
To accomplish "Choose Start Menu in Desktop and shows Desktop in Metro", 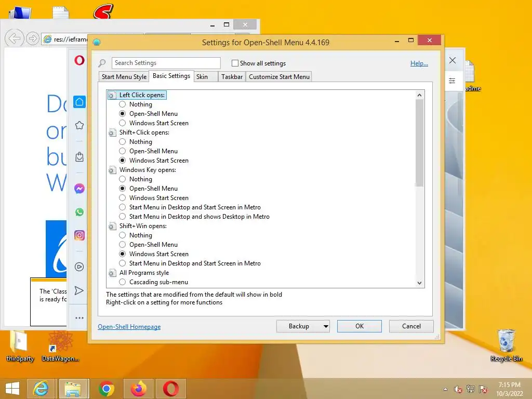I will (x=123, y=217).
